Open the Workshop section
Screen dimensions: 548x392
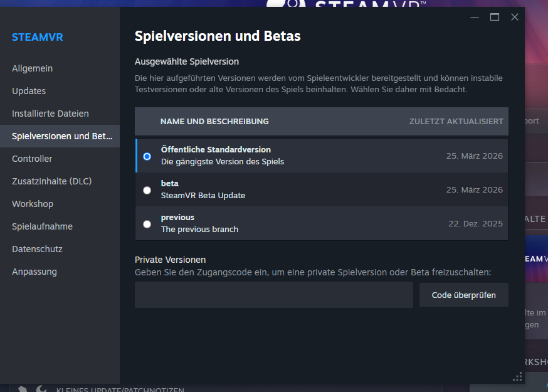coord(33,204)
